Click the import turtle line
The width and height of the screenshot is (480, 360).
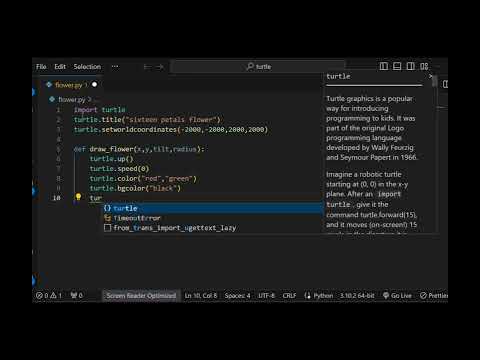pyautogui.click(x=99, y=110)
